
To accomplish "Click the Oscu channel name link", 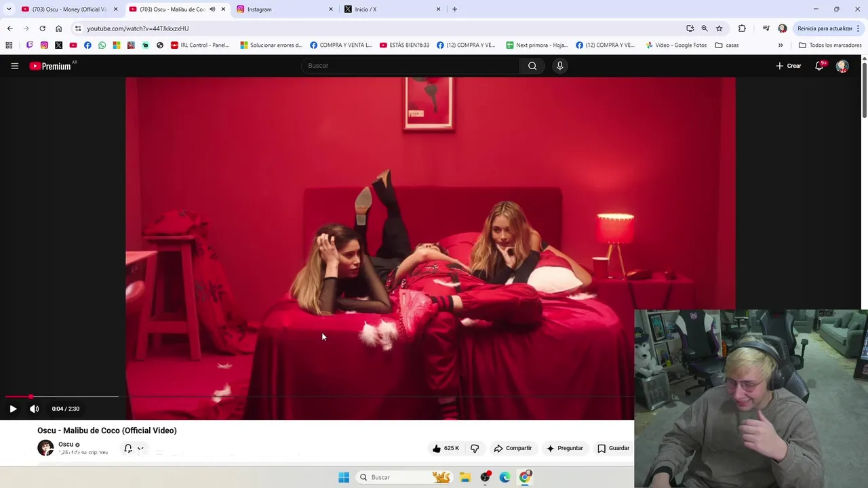I will pos(66,445).
